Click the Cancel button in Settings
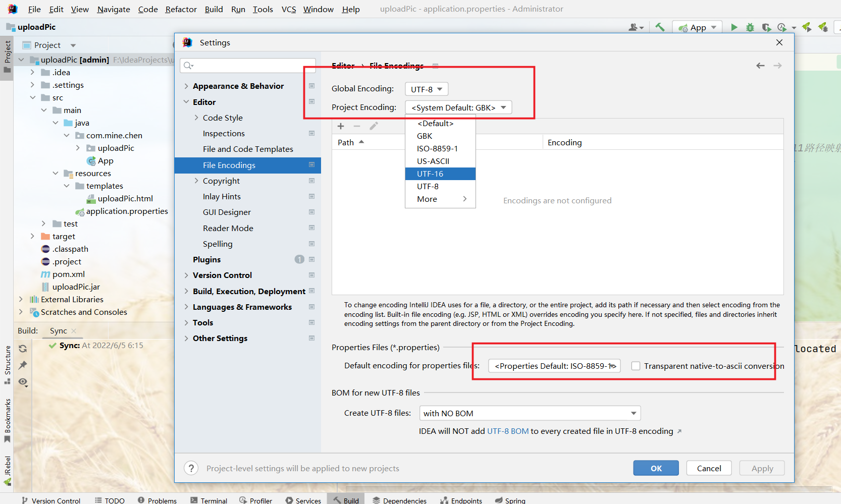This screenshot has width=841, height=504. [x=709, y=468]
